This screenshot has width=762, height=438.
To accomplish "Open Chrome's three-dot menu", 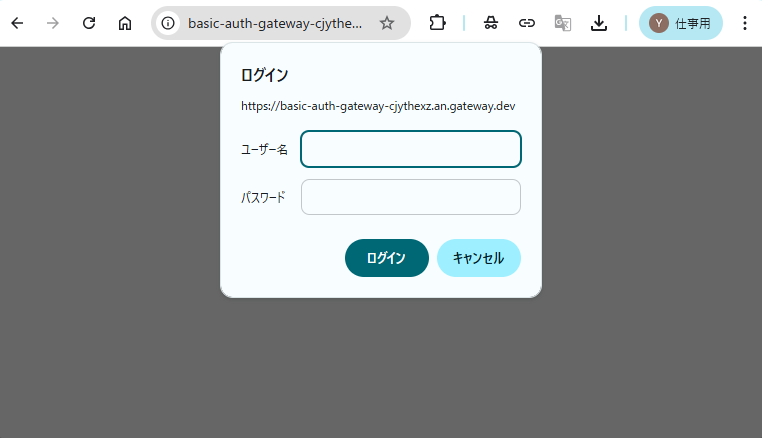I will point(745,23).
